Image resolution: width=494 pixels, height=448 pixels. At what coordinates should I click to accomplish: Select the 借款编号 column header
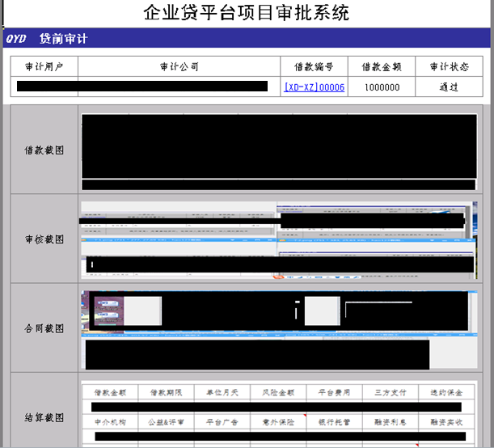coord(315,66)
